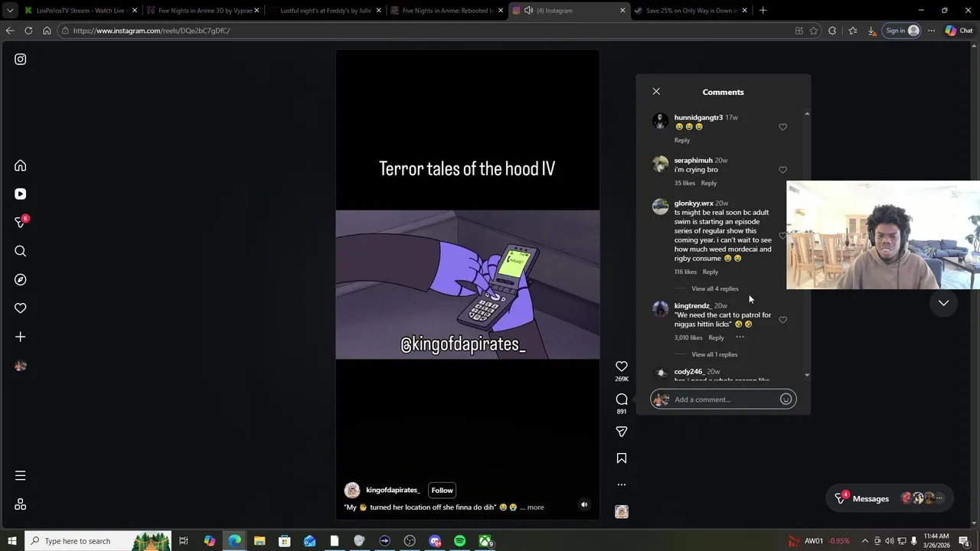Switch to the Lustful night's at Freddy's tab
This screenshot has height=551, width=980.
click(325, 11)
